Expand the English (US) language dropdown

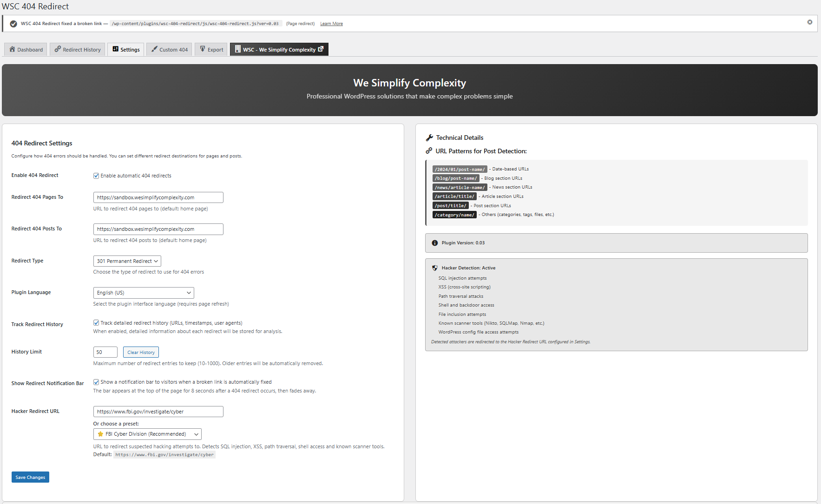(144, 293)
